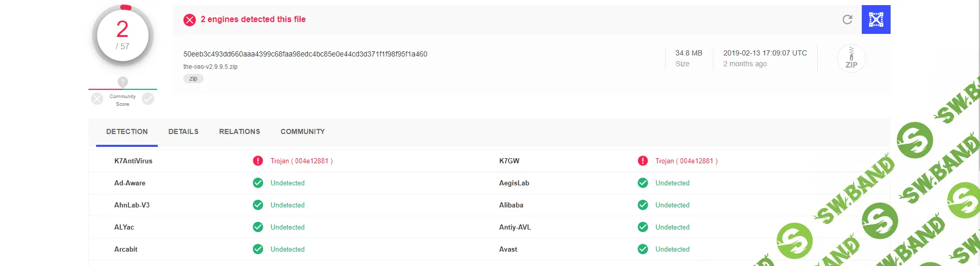Viewport: 980px width, 266px height.
Task: Open the RELATIONS tab
Action: [x=239, y=131]
